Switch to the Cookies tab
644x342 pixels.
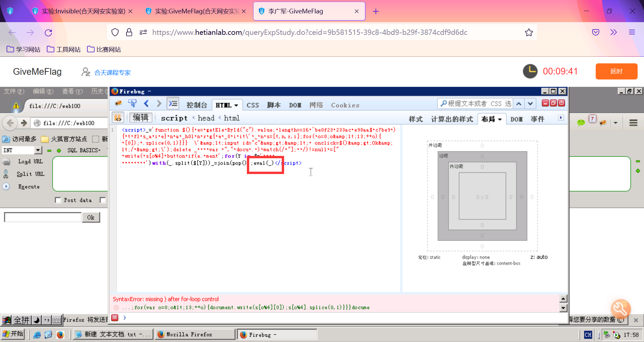point(345,105)
